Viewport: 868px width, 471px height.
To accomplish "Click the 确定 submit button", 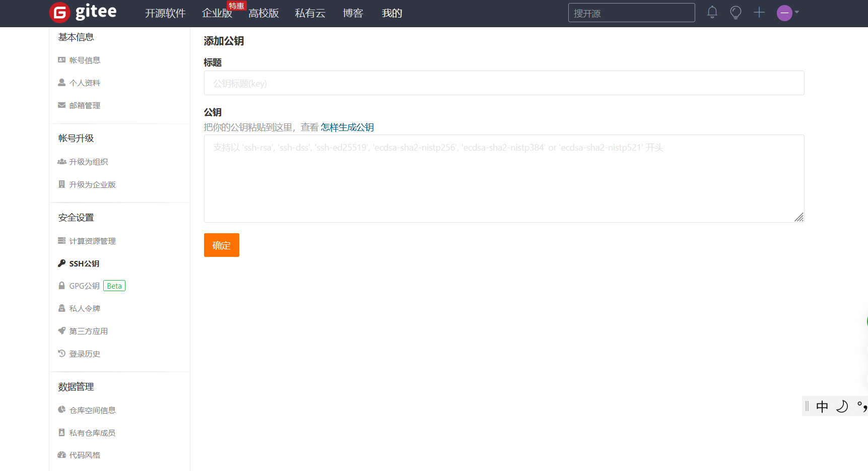I will click(x=222, y=245).
